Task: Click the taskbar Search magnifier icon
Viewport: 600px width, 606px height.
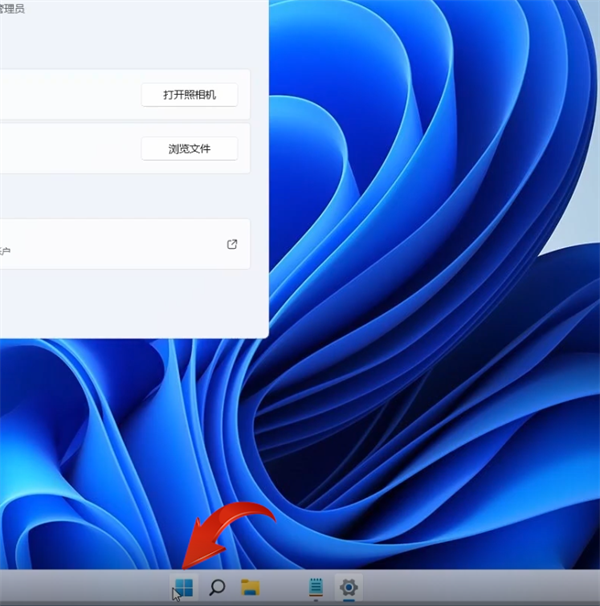Action: pos(216,587)
